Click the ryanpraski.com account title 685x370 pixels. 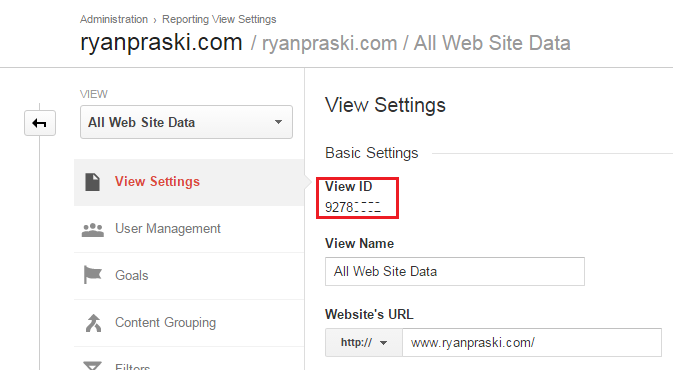(x=161, y=43)
